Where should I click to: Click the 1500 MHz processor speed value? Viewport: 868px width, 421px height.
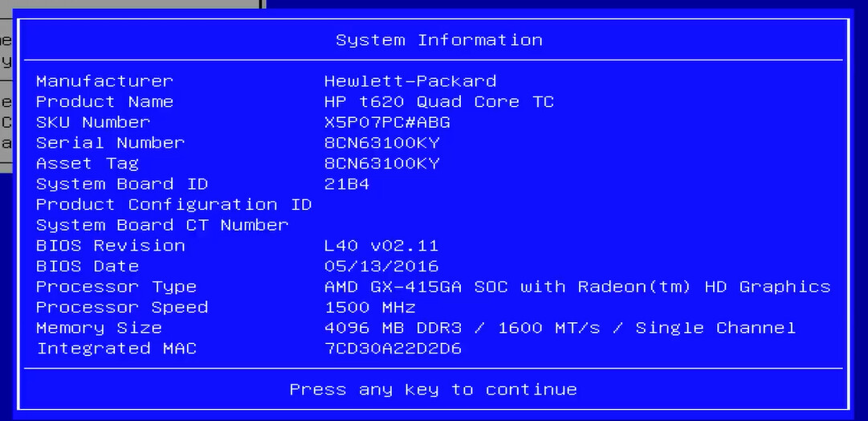point(370,308)
